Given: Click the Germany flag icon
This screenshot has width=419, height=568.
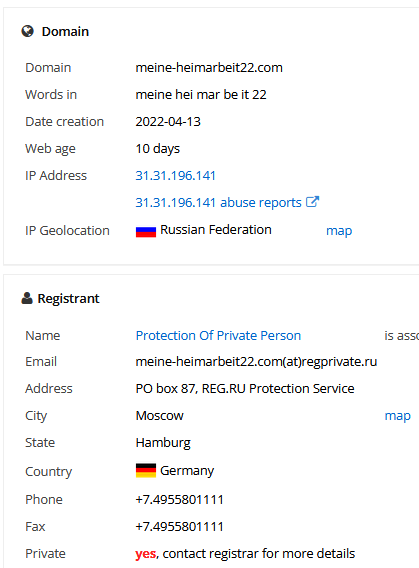Looking at the screenshot, I should (146, 471).
